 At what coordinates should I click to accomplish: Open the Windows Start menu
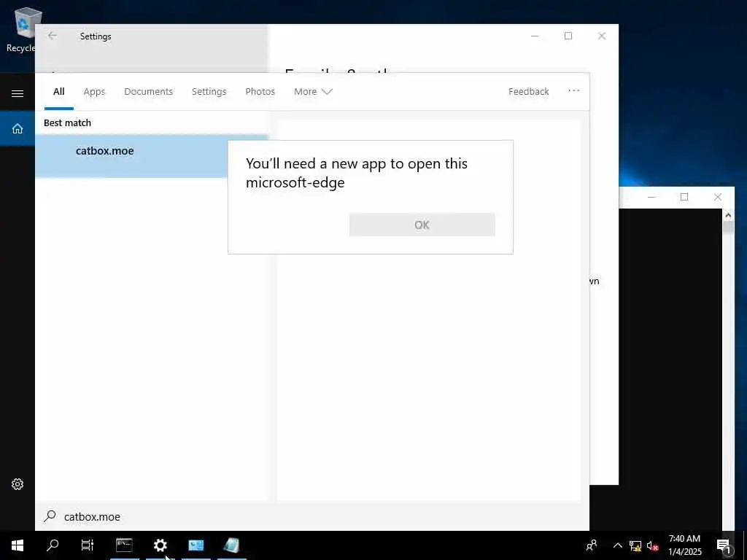coord(18,545)
